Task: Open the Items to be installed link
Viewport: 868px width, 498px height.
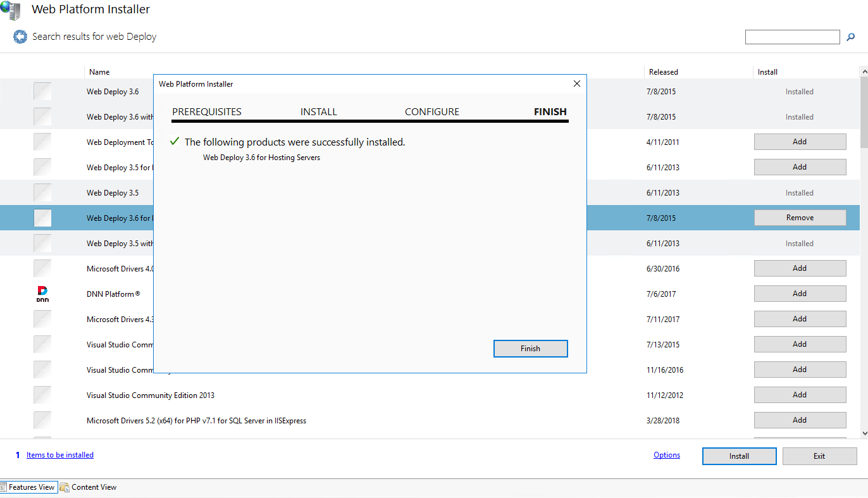Action: (x=60, y=455)
